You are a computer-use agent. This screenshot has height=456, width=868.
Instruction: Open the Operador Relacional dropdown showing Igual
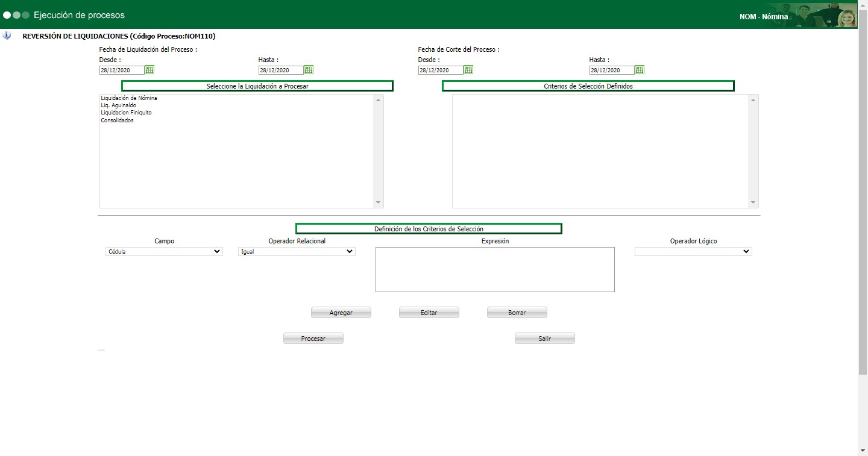pyautogui.click(x=297, y=251)
